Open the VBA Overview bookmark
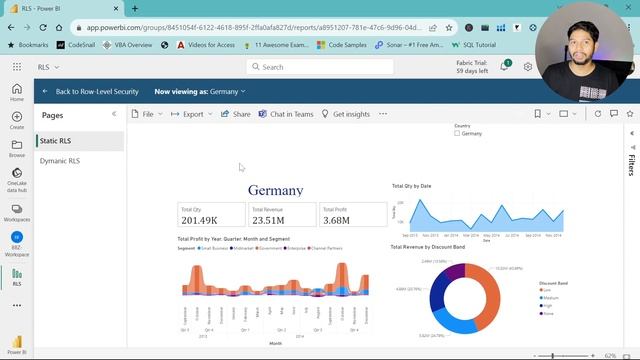Viewport: 640px width, 360px height. click(x=128, y=45)
